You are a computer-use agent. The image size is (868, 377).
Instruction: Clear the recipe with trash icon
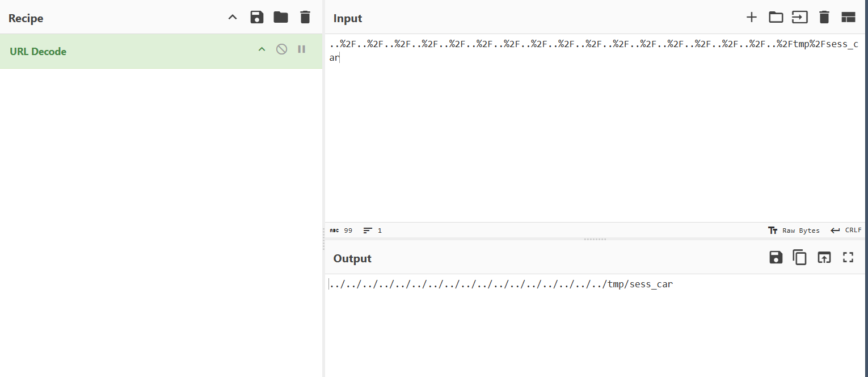click(x=305, y=17)
